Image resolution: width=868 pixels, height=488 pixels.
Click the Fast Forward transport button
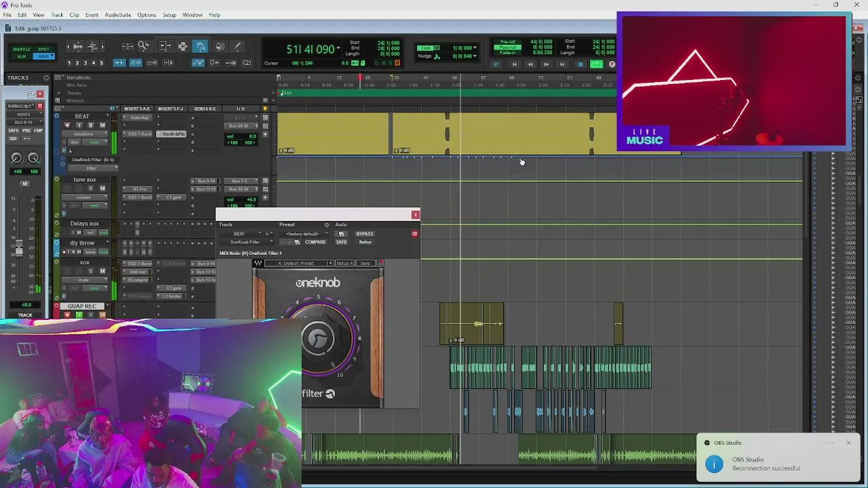click(x=546, y=64)
